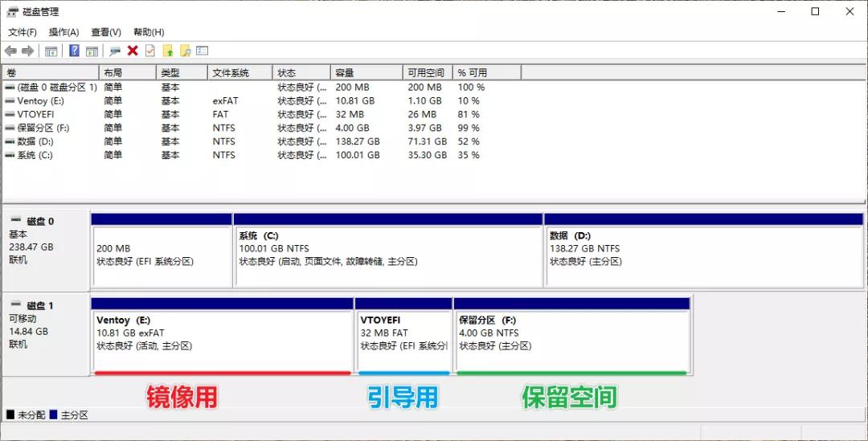Image resolution: width=868 pixels, height=441 pixels.
Task: Click the settings list view toolbar icon
Action: (202, 51)
